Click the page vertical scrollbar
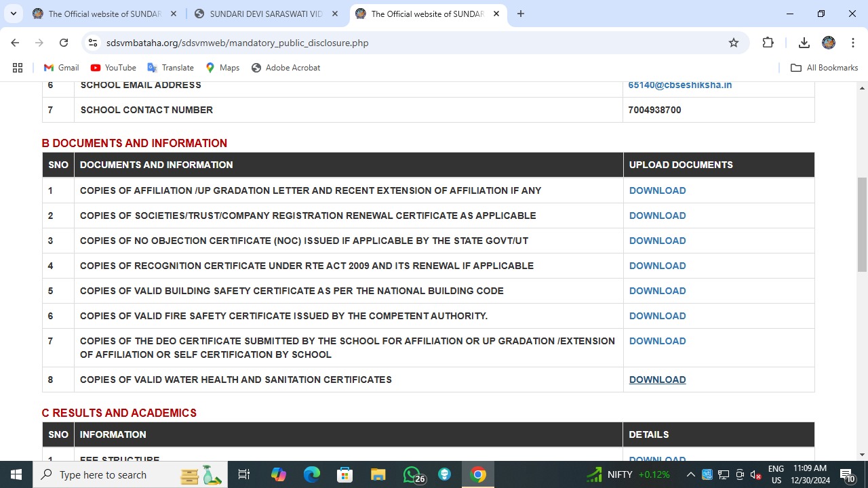The height and width of the screenshot is (488, 868). 863,225
